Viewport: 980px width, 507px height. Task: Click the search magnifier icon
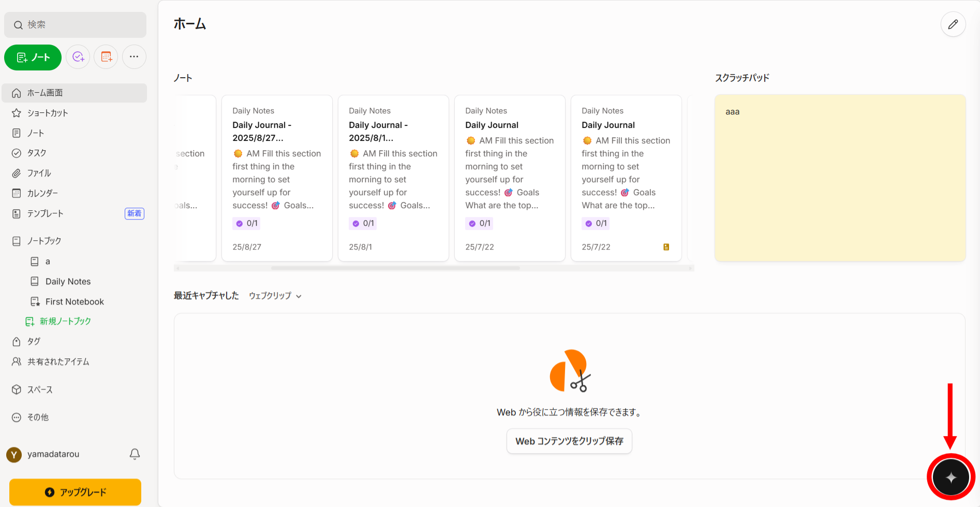18,24
